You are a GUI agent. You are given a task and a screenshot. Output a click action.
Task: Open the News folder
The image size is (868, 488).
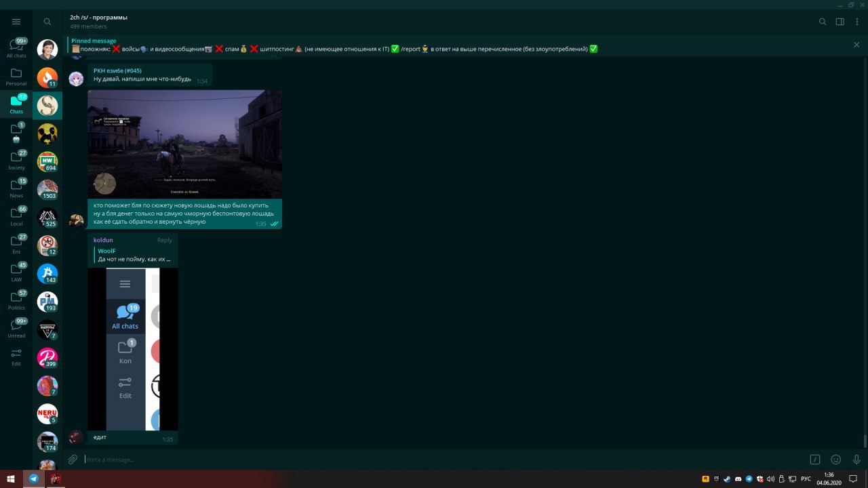point(16,188)
